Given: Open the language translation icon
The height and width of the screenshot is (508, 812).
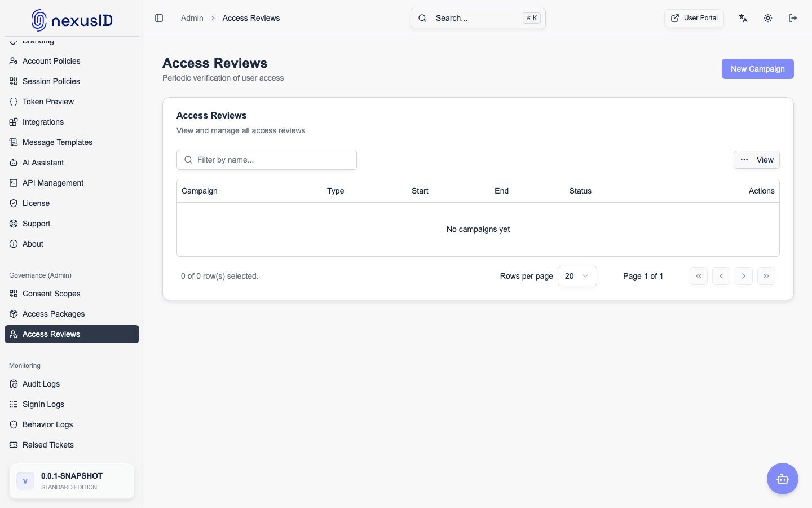Looking at the screenshot, I should [743, 18].
